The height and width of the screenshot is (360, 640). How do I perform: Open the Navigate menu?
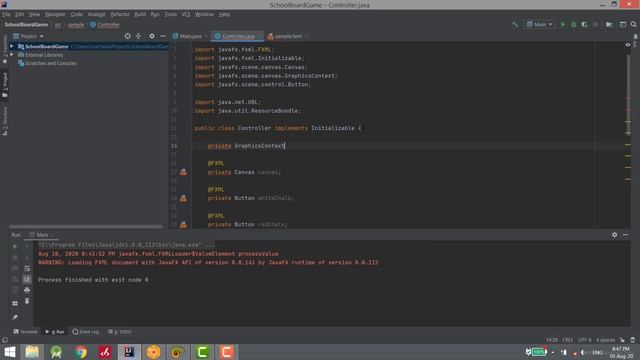coord(55,14)
